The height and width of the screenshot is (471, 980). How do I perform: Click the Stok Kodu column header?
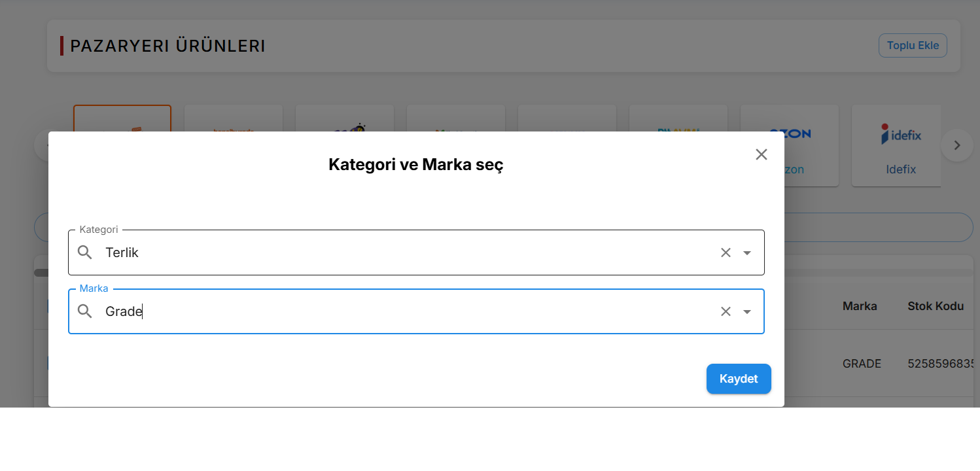[936, 305]
